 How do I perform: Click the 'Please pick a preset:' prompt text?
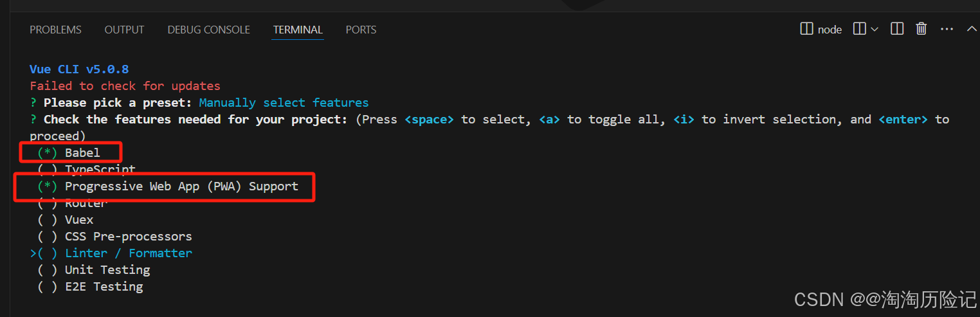coord(118,103)
